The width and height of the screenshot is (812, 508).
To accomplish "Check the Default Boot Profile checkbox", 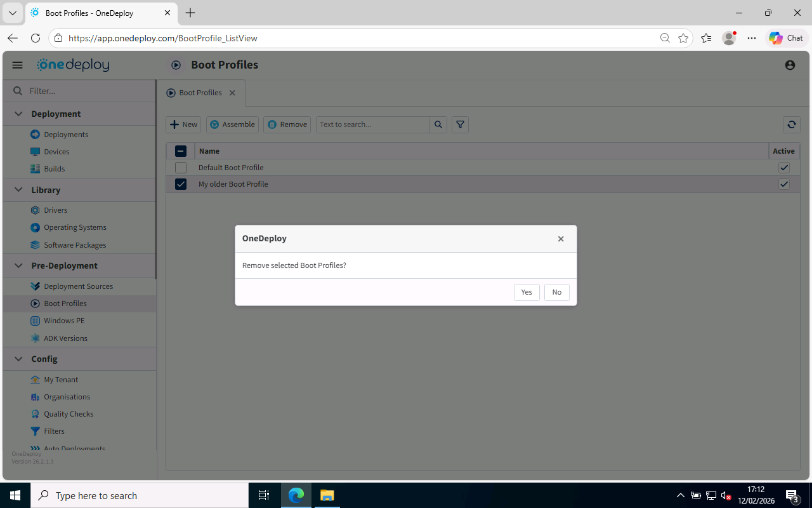I will (181, 168).
